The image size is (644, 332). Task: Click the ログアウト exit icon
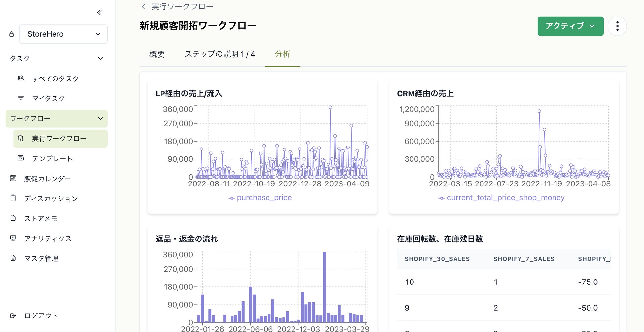click(x=13, y=316)
